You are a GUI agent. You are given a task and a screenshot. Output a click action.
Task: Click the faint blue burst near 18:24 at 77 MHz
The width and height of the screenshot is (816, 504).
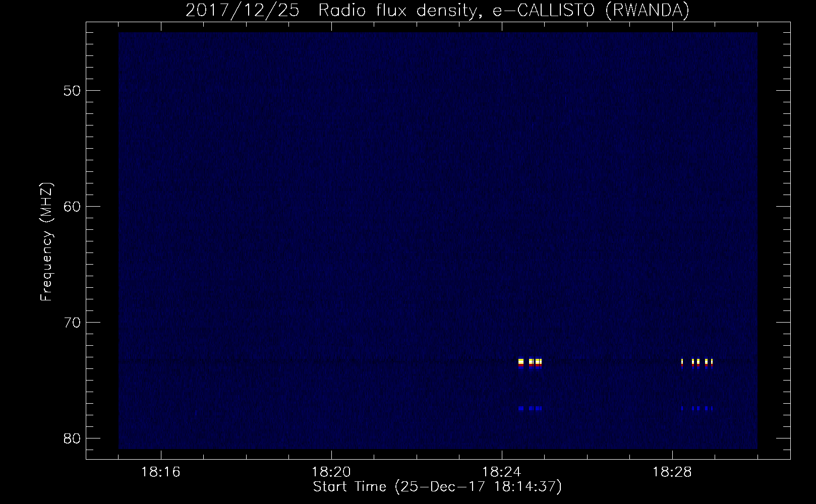pyautogui.click(x=530, y=408)
